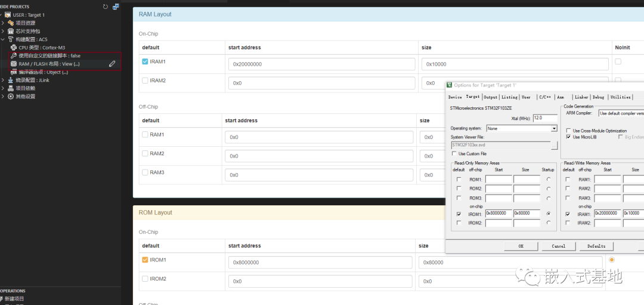644x305 pixels.
Task: Collapse the 构建配置 : AC5 node
Action: point(3,39)
